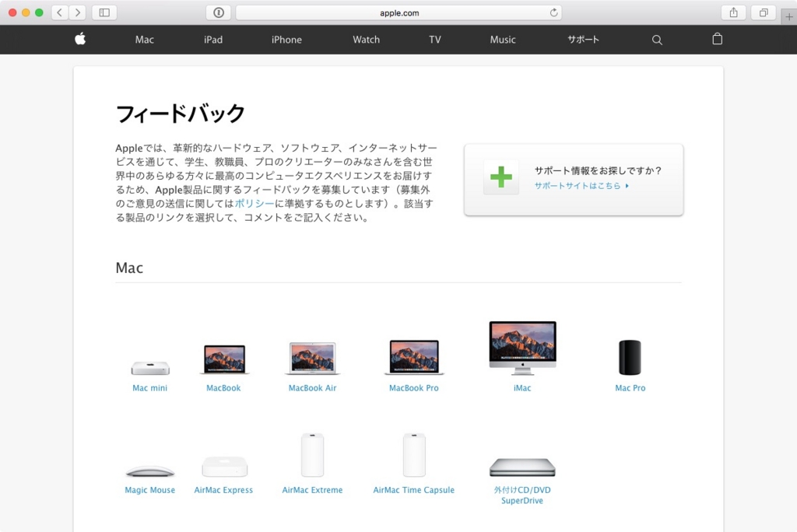Click the サポート情報をお探しですか？ text
The height and width of the screenshot is (532, 797).
tap(598, 171)
